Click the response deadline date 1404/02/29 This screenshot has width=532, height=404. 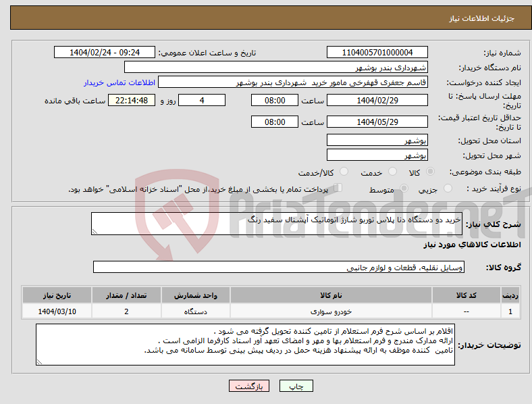[x=377, y=100]
